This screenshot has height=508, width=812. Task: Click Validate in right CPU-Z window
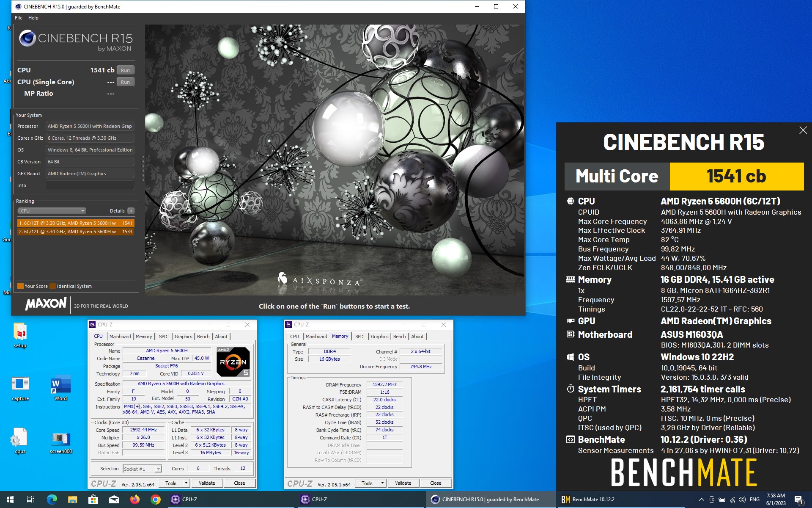pos(403,483)
